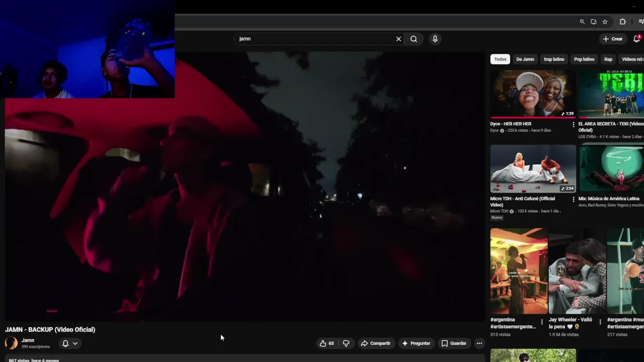This screenshot has height=362, width=644.
Task: Save the video with the Guardar button
Action: click(454, 343)
